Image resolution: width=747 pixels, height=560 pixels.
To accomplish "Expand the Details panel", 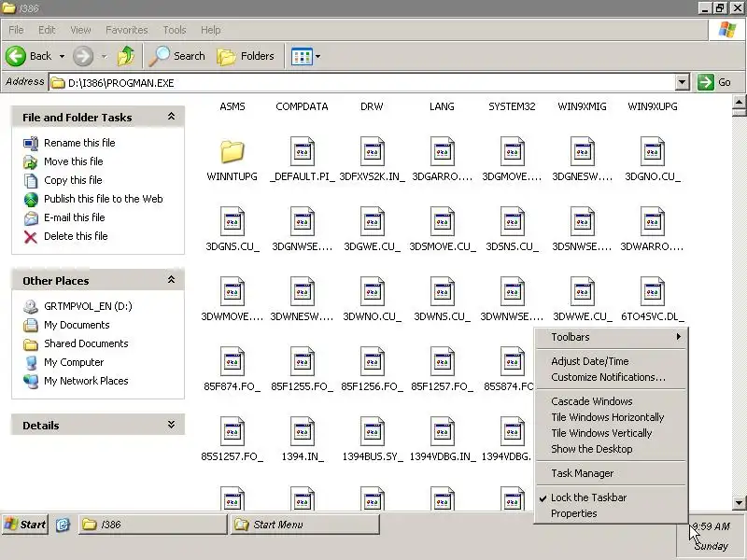I will coord(171,425).
